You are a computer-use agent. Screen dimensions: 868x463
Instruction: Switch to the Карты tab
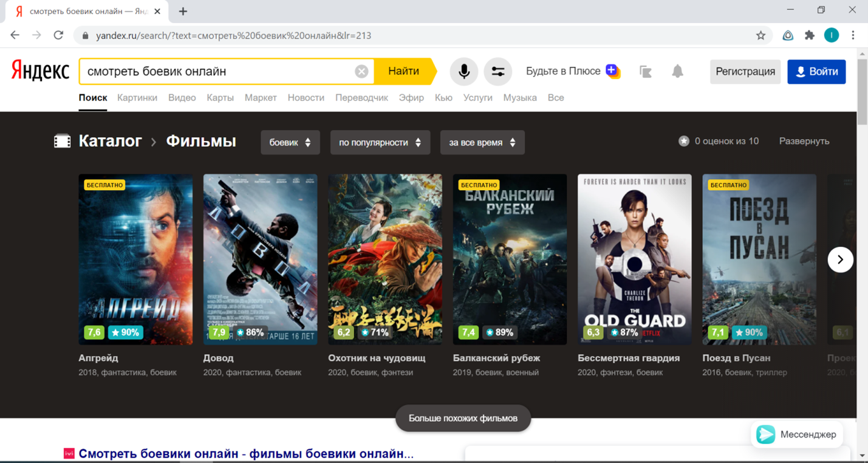pos(220,98)
